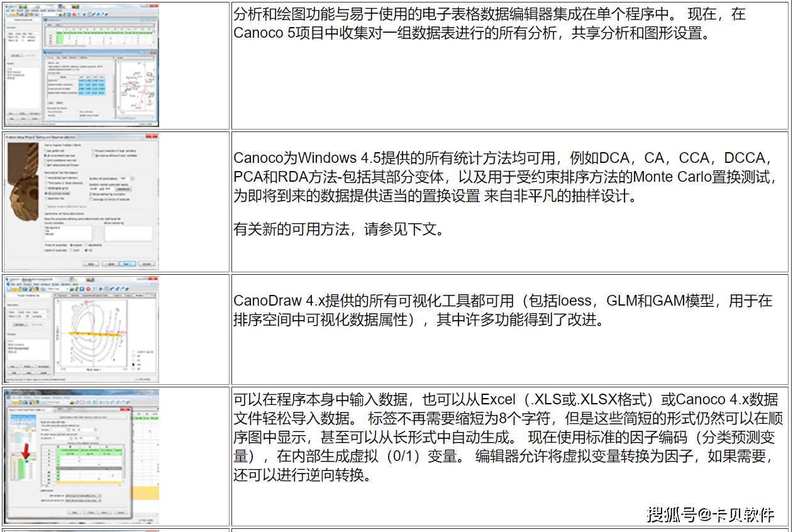Click the Cancel button in the import wizard
The height and width of the screenshot is (532, 793).
120,512
